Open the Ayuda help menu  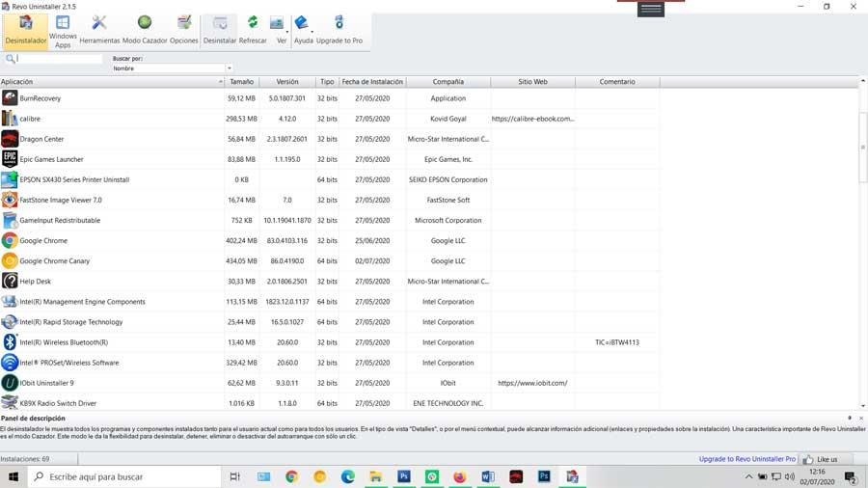304,31
